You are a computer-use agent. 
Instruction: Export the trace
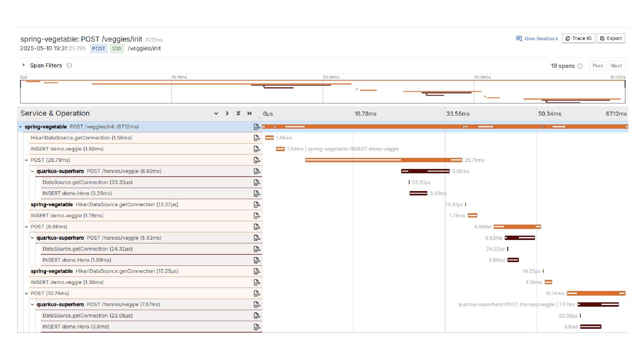coord(611,38)
